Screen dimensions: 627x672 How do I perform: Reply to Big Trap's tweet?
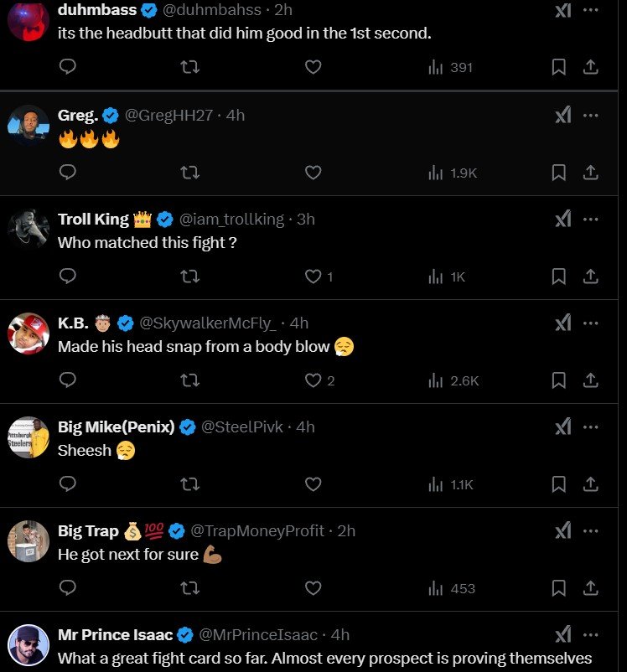[x=69, y=588]
